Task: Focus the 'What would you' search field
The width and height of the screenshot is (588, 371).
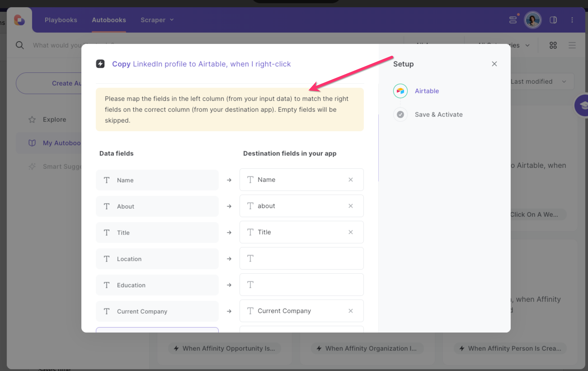Action: [x=57, y=45]
